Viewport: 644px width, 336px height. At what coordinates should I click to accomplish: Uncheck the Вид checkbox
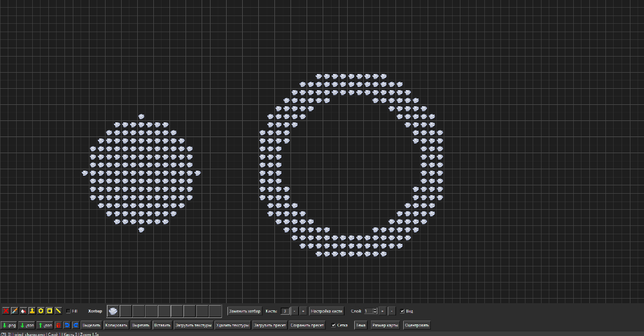(x=402, y=312)
